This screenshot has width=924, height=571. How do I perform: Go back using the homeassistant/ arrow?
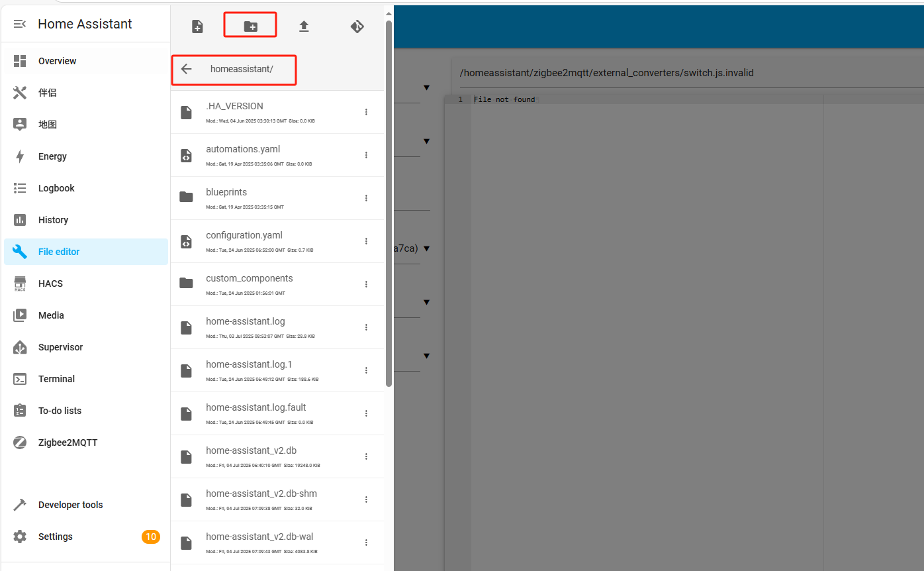tap(187, 69)
